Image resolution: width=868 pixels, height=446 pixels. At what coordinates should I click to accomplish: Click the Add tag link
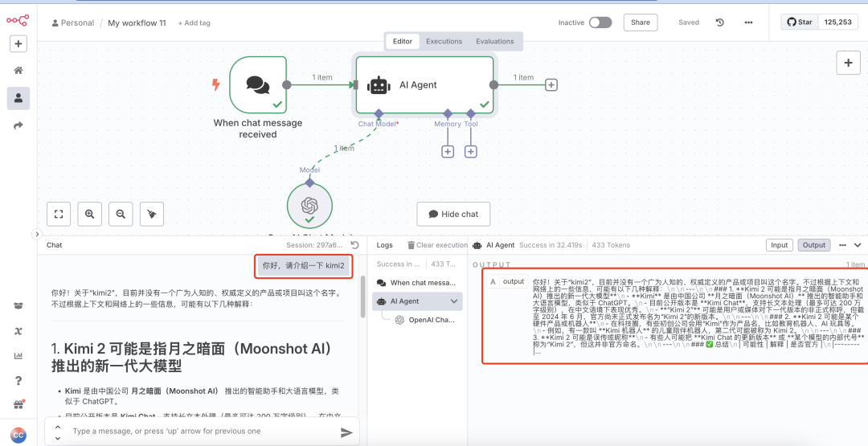pos(194,23)
